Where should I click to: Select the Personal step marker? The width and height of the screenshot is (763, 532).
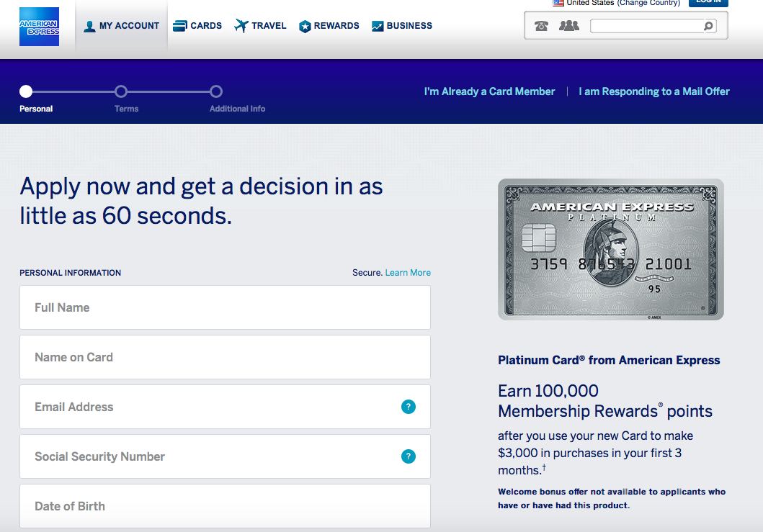[26, 91]
